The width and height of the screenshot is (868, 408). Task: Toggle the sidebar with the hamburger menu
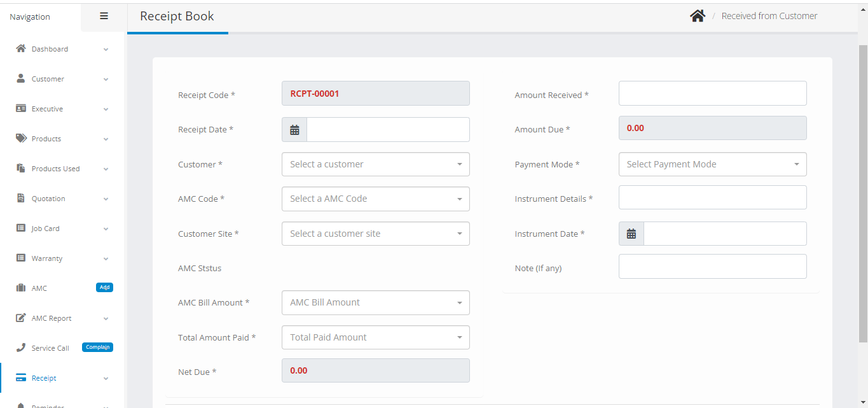tap(103, 16)
